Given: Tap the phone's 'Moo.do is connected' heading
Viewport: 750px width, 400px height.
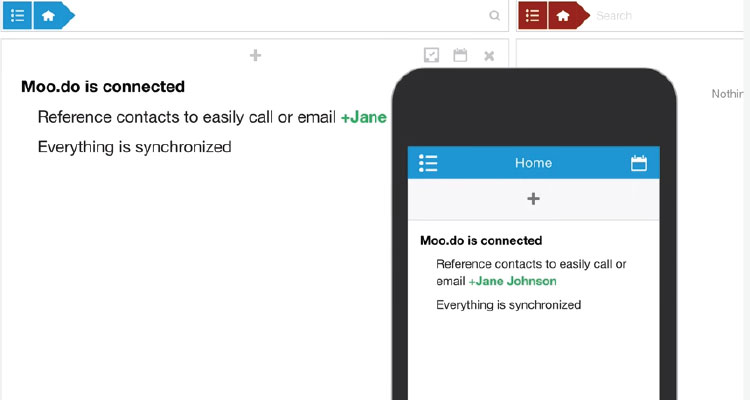Looking at the screenshot, I should (481, 241).
